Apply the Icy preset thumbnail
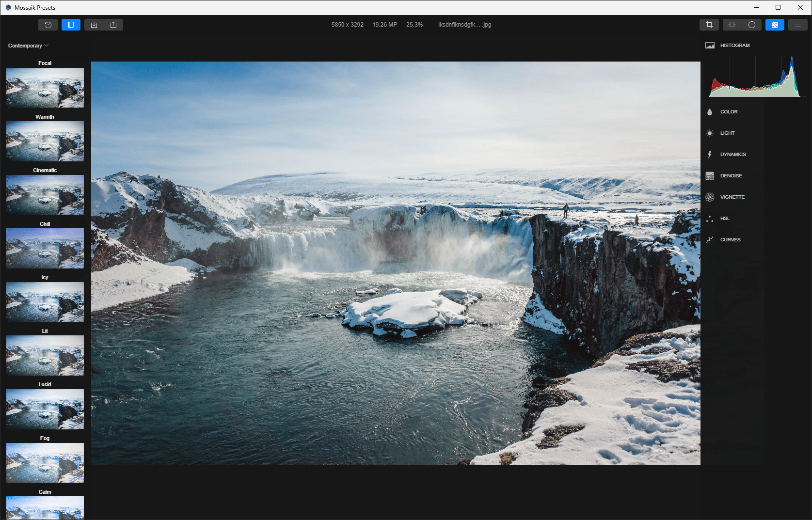The height and width of the screenshot is (520, 812). (x=45, y=302)
